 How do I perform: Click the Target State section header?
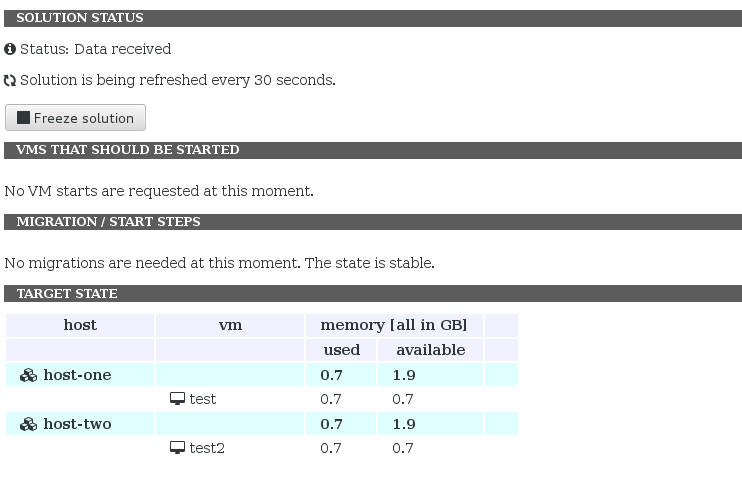tap(67, 294)
